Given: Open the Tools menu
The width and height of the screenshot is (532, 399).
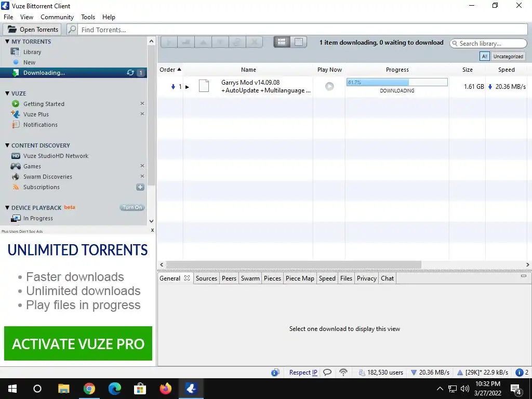Looking at the screenshot, I should pos(88,17).
